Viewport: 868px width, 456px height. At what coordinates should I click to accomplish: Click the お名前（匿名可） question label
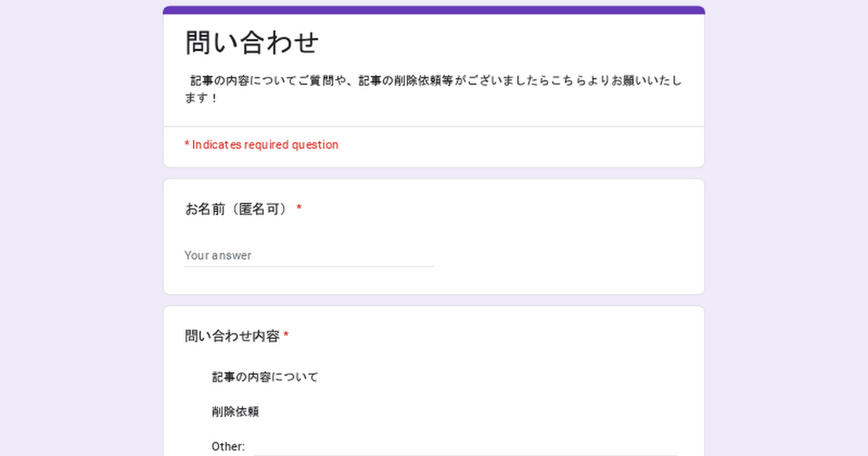coord(237,209)
